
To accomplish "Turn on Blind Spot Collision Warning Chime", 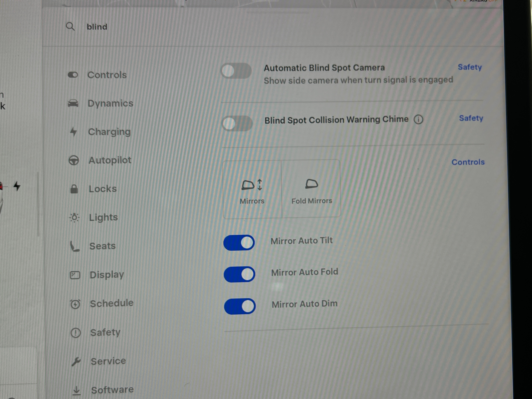I will click(237, 123).
